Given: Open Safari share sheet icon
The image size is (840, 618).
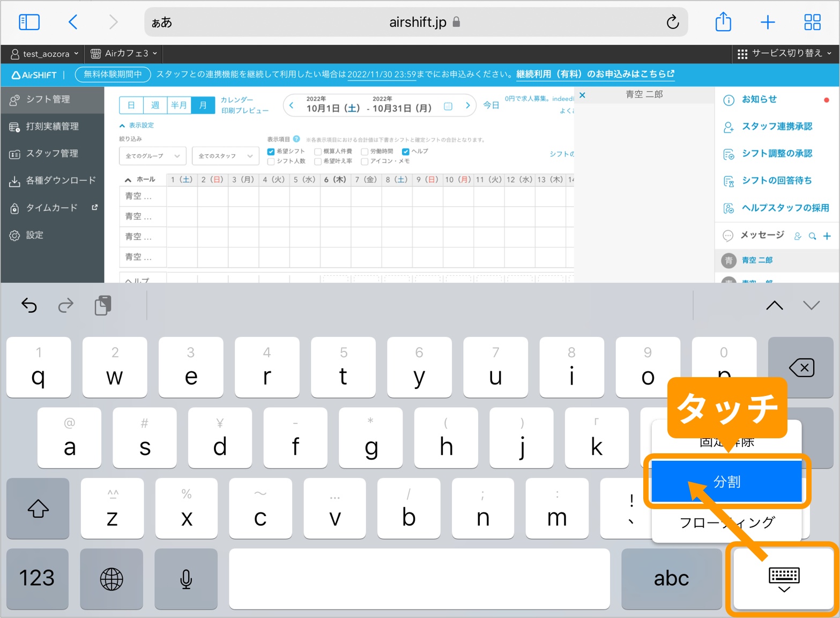Looking at the screenshot, I should [x=723, y=22].
